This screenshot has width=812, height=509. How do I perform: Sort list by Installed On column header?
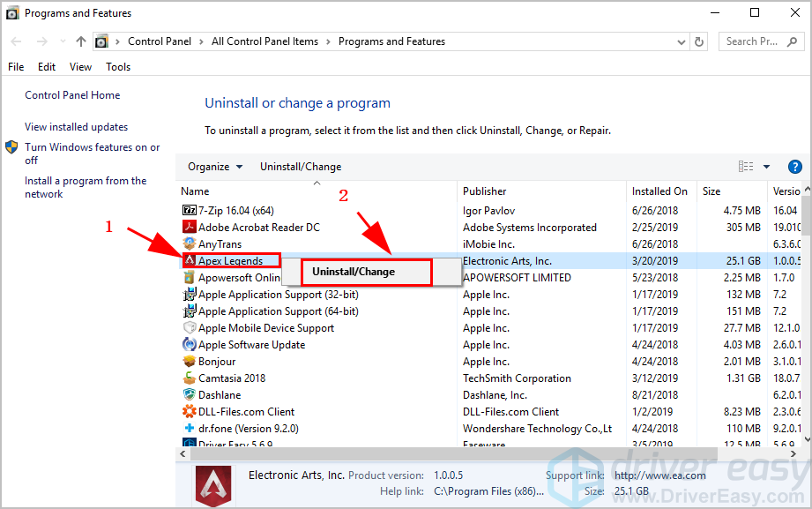(659, 191)
